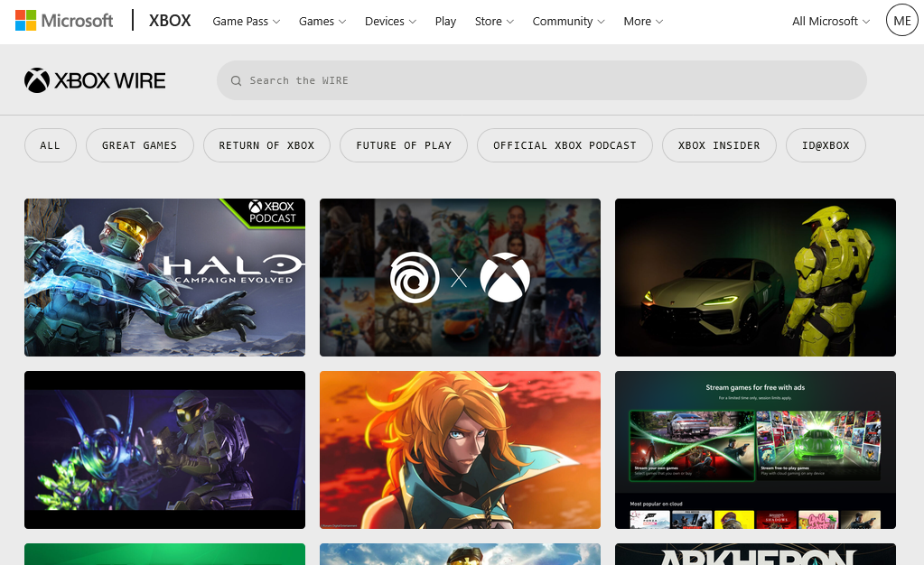
Task: Filter by GREAT GAMES
Action: click(x=140, y=145)
